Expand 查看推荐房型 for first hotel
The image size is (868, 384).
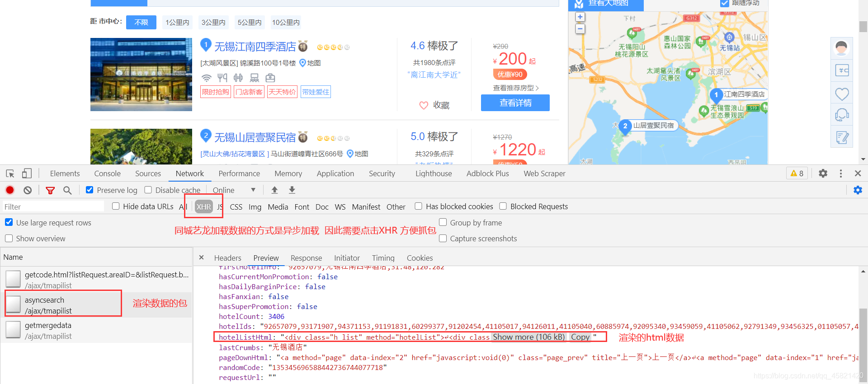click(515, 88)
